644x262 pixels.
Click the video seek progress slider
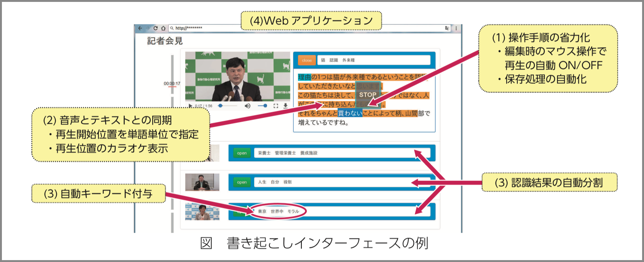pyautogui.click(x=228, y=105)
